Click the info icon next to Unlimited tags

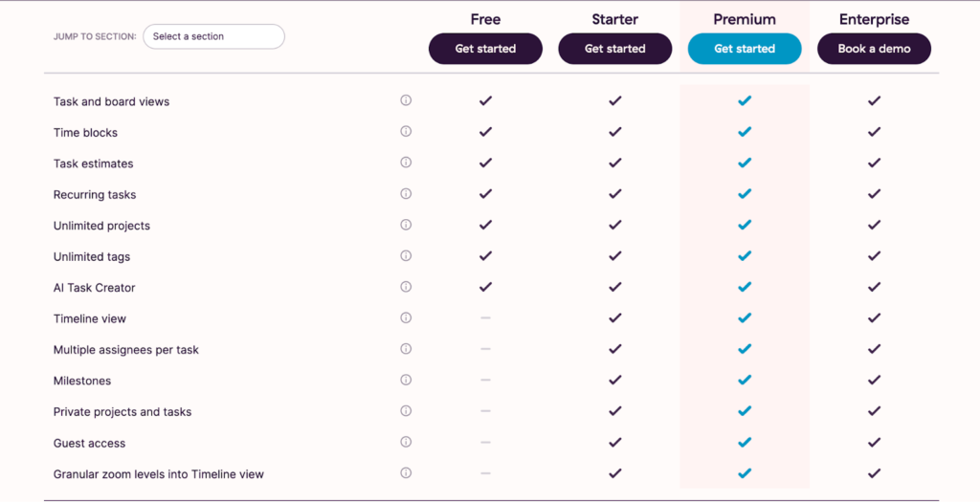[x=406, y=255]
